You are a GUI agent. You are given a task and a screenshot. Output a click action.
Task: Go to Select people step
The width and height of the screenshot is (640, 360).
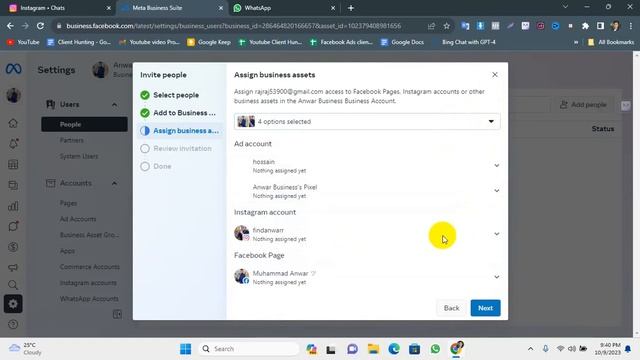[x=176, y=95]
